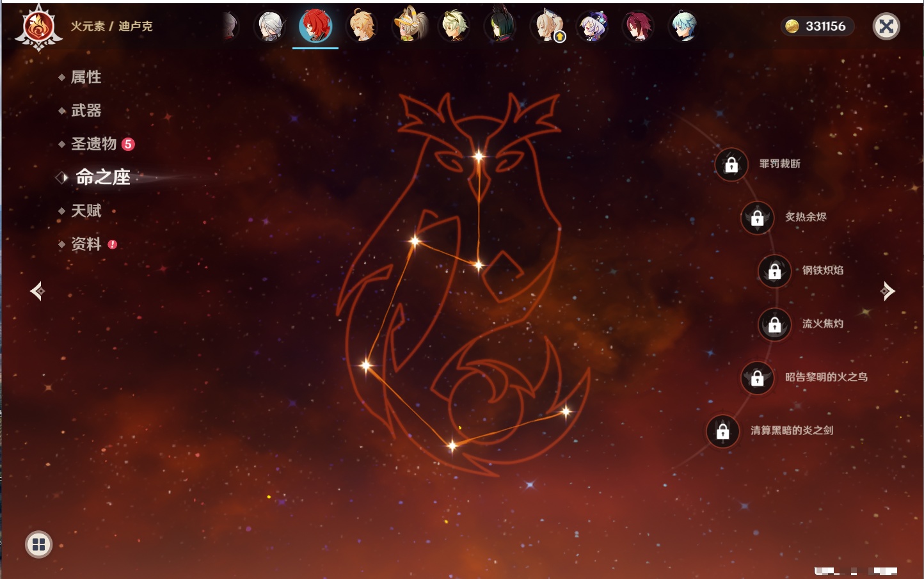Open the 资料 profile section
The image size is (924, 579).
click(86, 244)
